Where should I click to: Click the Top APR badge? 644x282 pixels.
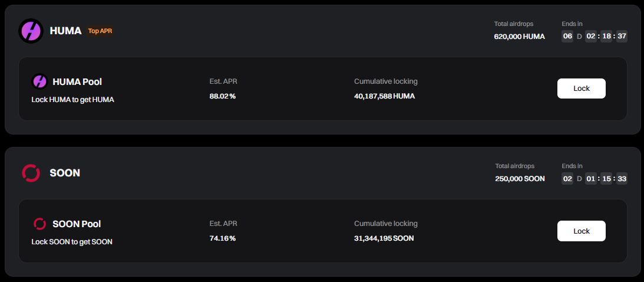(x=100, y=31)
